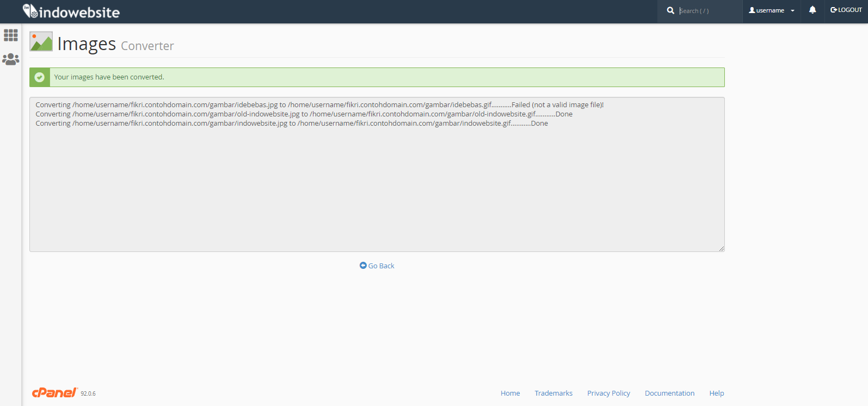Click the green success checkmark icon
The width and height of the screenshot is (868, 406).
(x=40, y=77)
